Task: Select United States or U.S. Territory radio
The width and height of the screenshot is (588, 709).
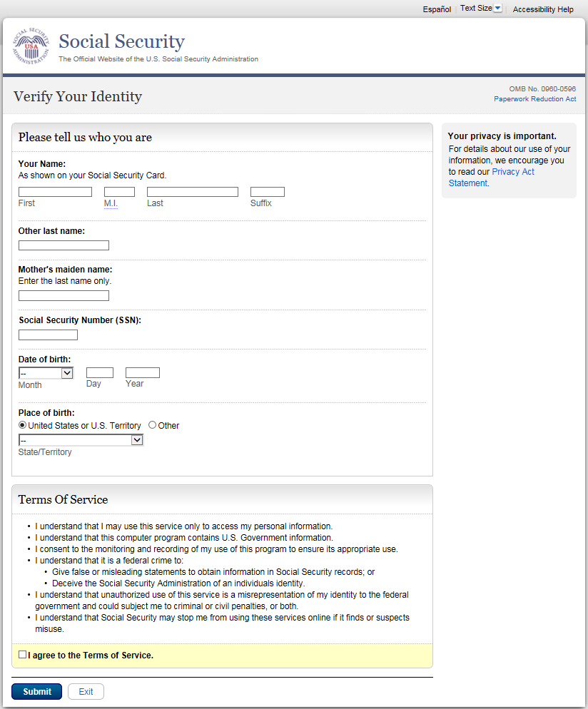Action: click(x=23, y=425)
